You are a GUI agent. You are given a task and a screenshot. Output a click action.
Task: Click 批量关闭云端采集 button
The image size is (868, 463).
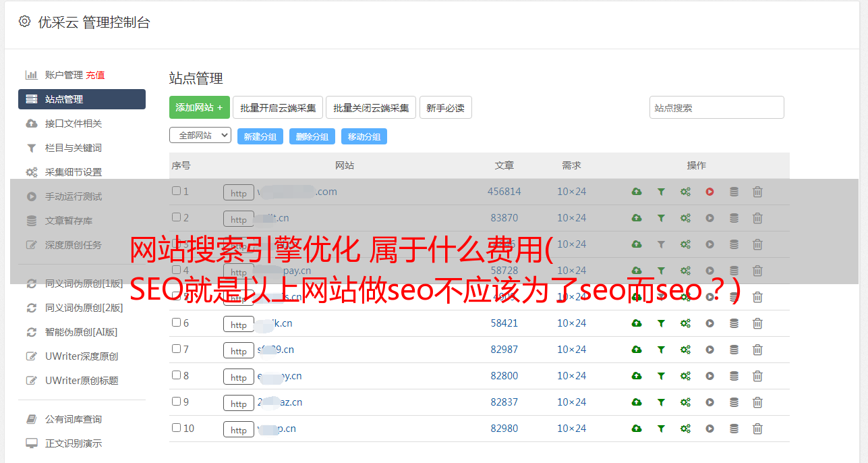[x=371, y=107]
